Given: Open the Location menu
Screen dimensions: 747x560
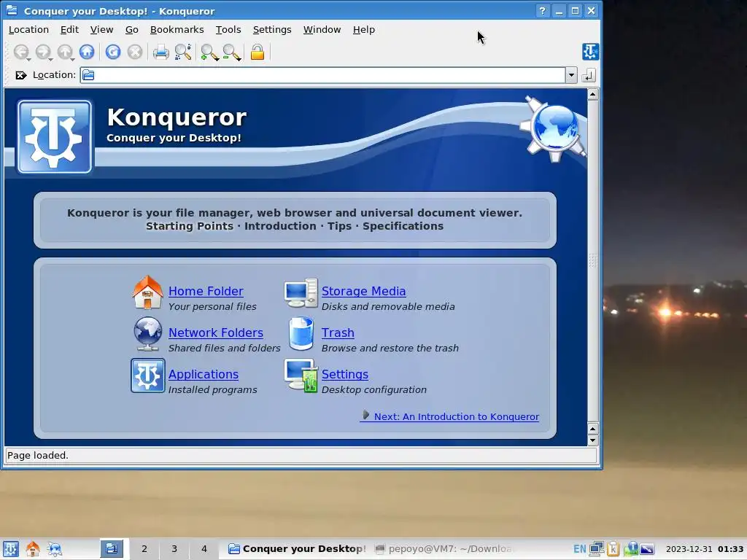Looking at the screenshot, I should (28, 29).
